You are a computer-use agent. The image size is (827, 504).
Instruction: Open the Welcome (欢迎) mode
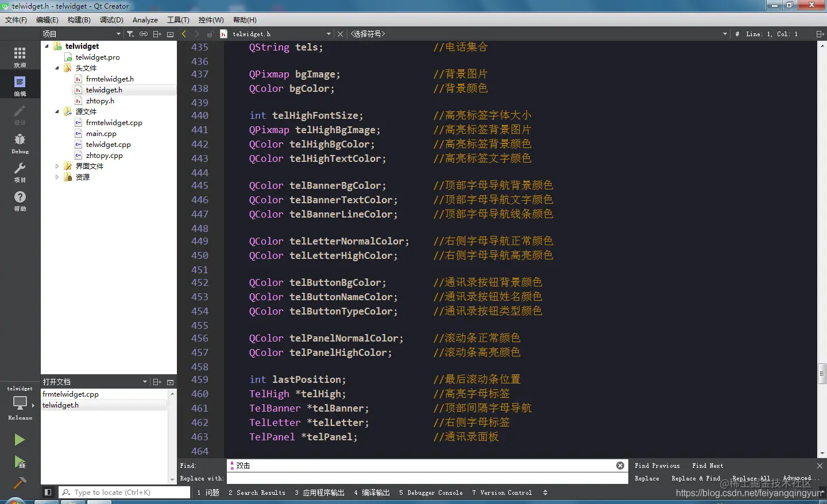click(x=20, y=56)
